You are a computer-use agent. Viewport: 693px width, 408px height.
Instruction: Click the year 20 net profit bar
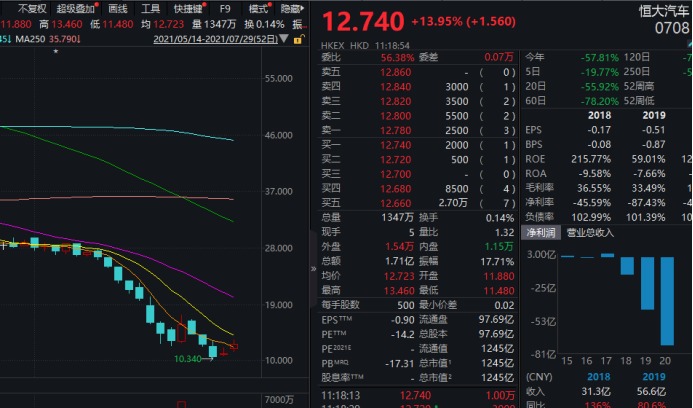coord(667,301)
